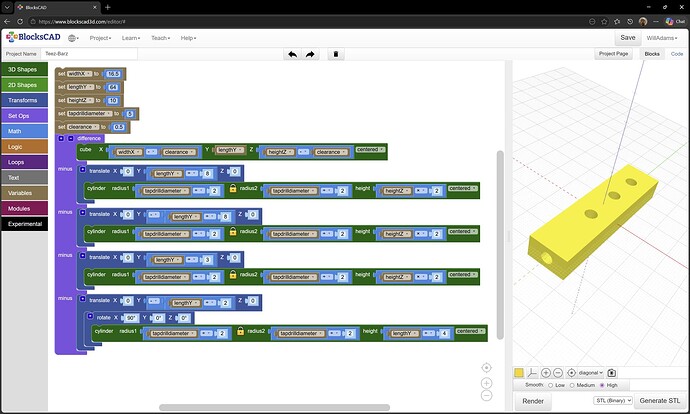Click the yellow render color swatch

click(519, 373)
